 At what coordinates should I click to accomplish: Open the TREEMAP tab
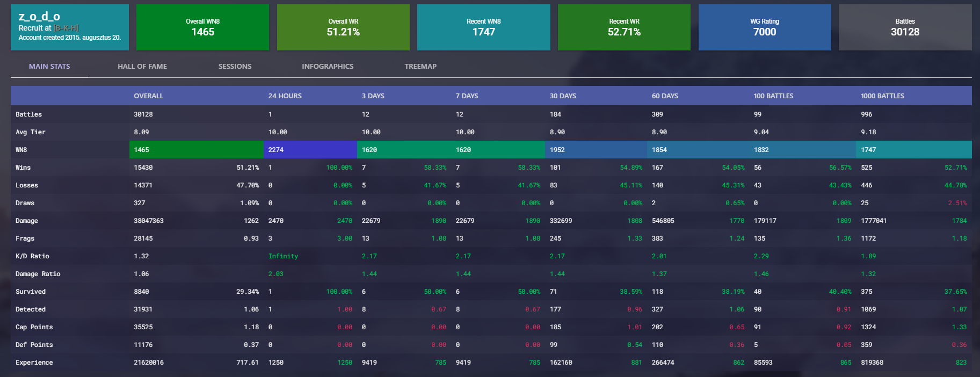pos(420,66)
